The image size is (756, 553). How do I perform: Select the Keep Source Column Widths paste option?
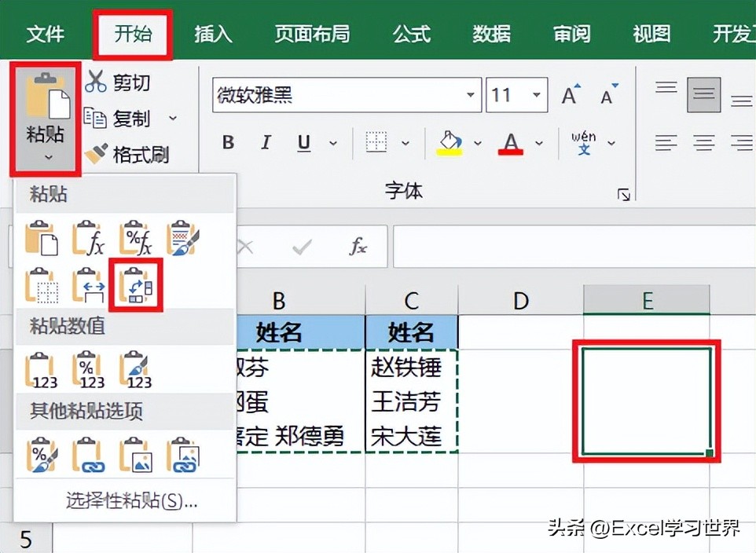[90, 287]
